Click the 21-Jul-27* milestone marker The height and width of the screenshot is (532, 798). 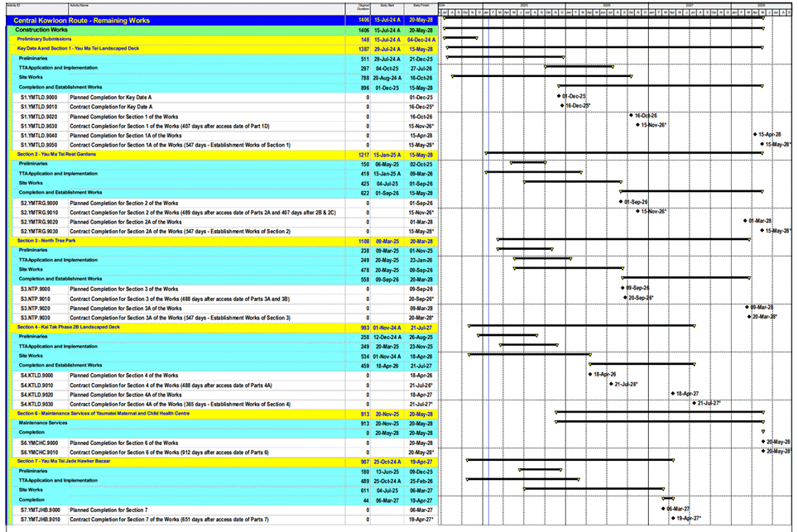click(x=694, y=403)
